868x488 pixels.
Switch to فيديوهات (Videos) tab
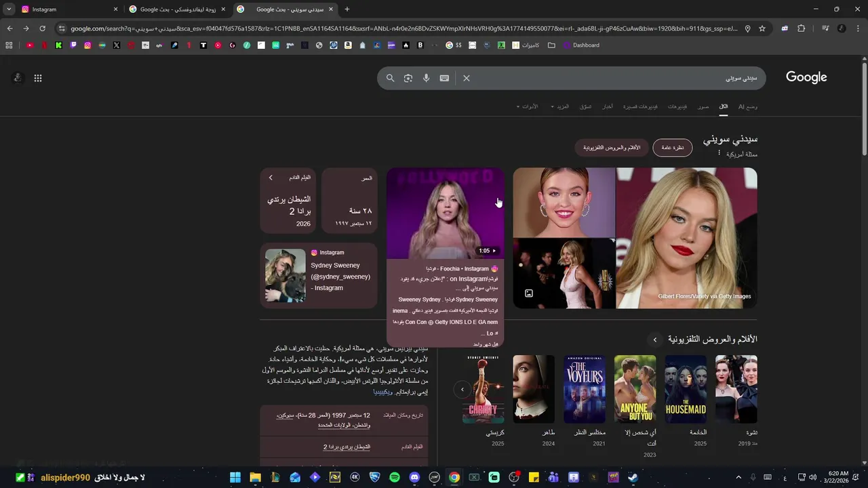(677, 106)
